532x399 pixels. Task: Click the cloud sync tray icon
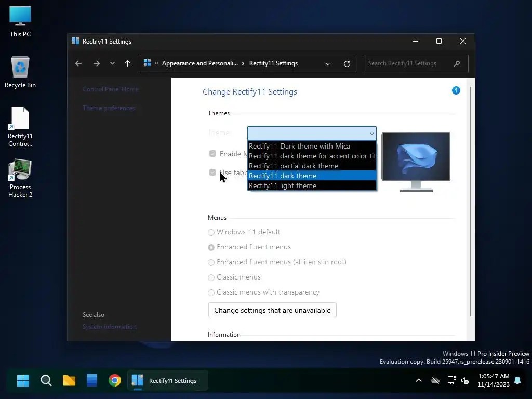point(435,380)
